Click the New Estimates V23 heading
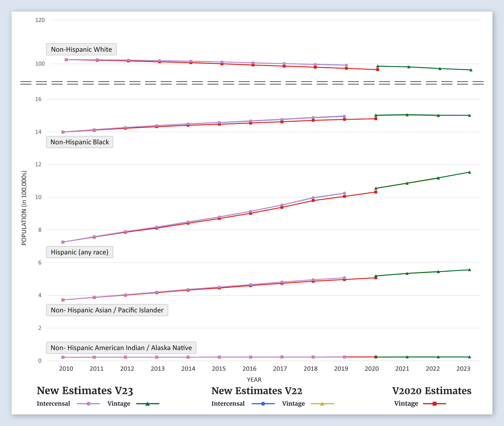504x426 pixels. tap(85, 391)
